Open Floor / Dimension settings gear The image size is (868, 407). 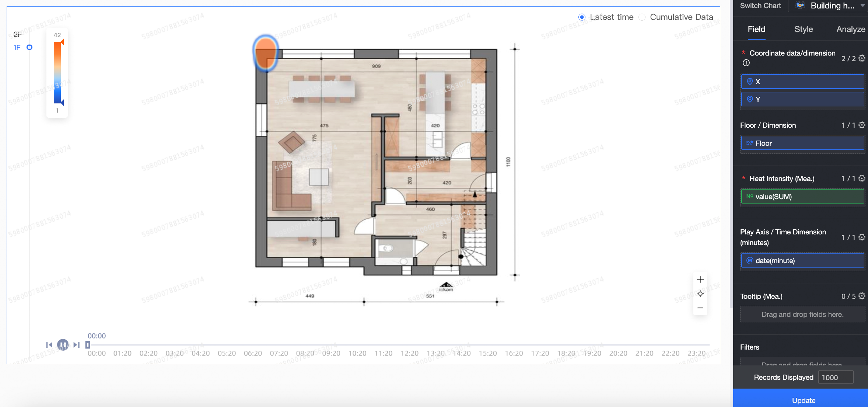tap(862, 125)
